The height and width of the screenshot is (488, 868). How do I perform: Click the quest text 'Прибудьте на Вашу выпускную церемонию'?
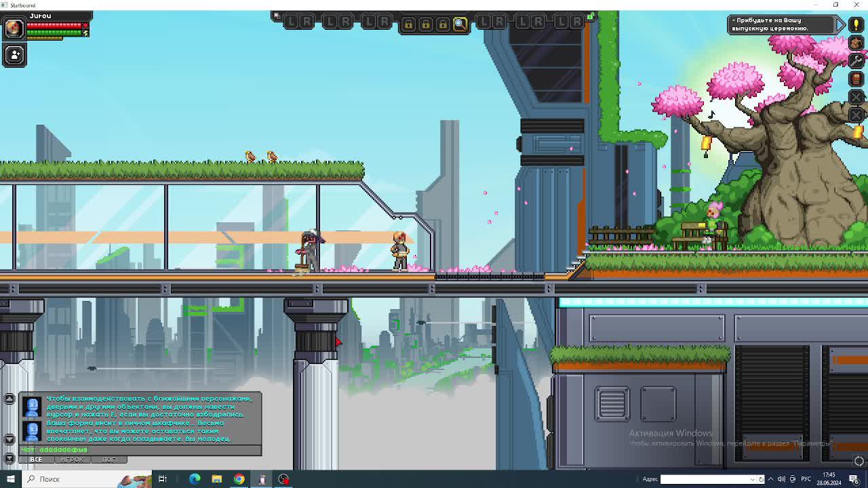click(x=770, y=24)
